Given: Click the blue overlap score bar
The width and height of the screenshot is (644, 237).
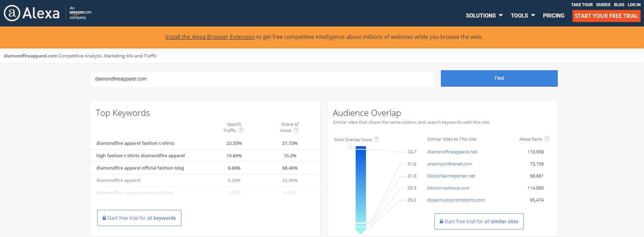Looking at the screenshot, I should click(360, 186).
